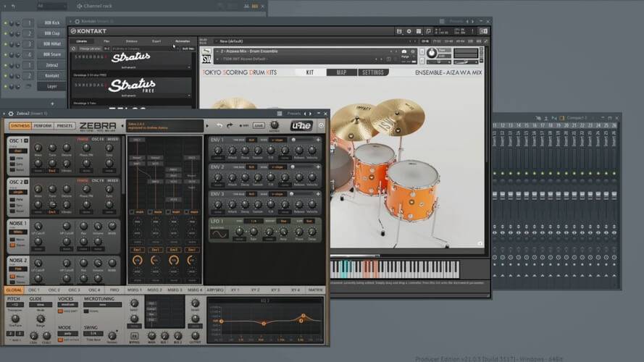644x362 pixels.
Task: Select ARP/SEQ tab in Zebra lower pane
Action: (215, 290)
